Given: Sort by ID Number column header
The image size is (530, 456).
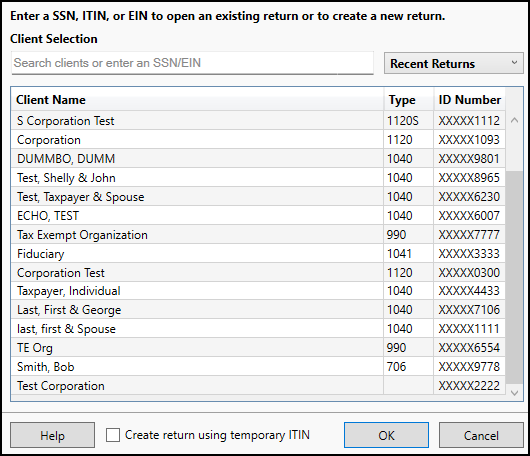Looking at the screenshot, I should point(469,100).
